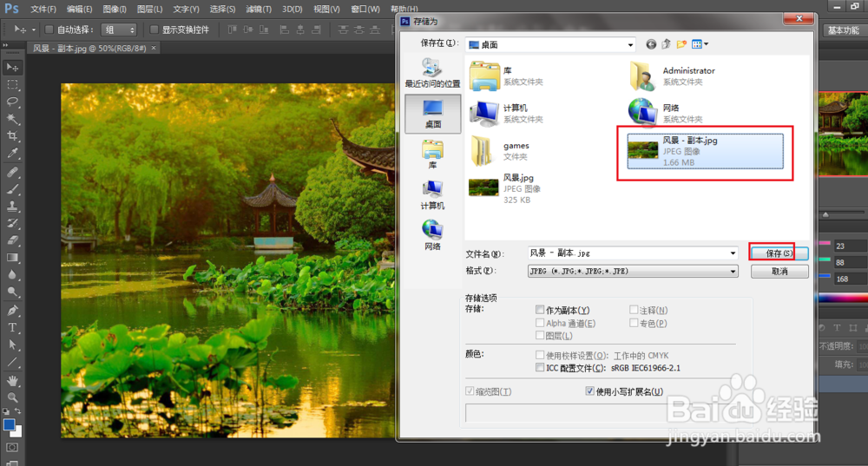Screen dimensions: 868x466
Task: Open the 文件(F) menu
Action: pos(43,9)
